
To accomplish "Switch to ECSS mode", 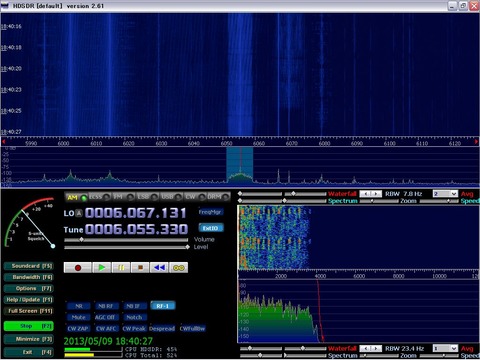I will (x=99, y=197).
